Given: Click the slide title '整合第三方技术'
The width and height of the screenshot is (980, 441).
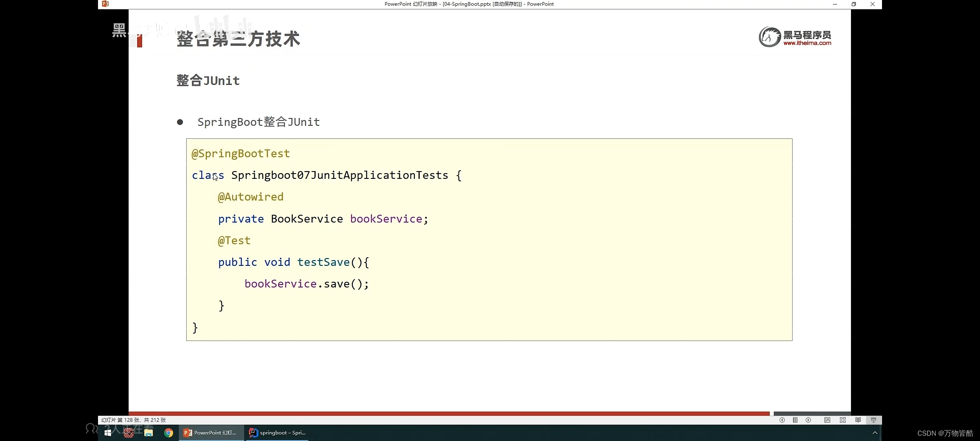Looking at the screenshot, I should pos(238,39).
